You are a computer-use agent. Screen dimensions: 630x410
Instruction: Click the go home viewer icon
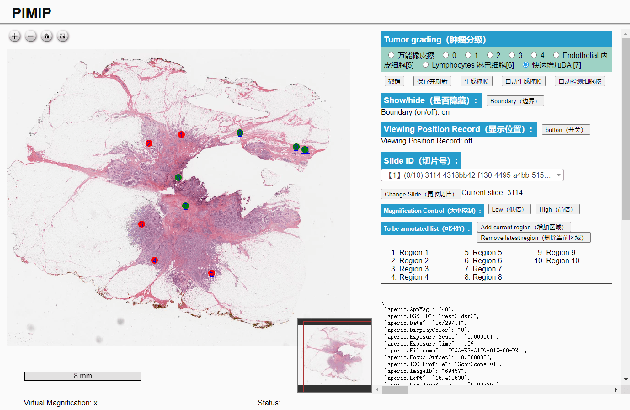tap(47, 36)
